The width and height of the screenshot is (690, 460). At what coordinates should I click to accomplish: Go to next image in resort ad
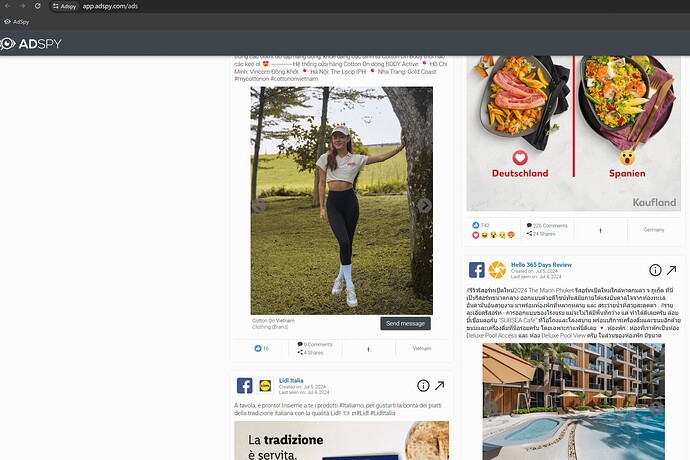pyautogui.click(x=656, y=408)
